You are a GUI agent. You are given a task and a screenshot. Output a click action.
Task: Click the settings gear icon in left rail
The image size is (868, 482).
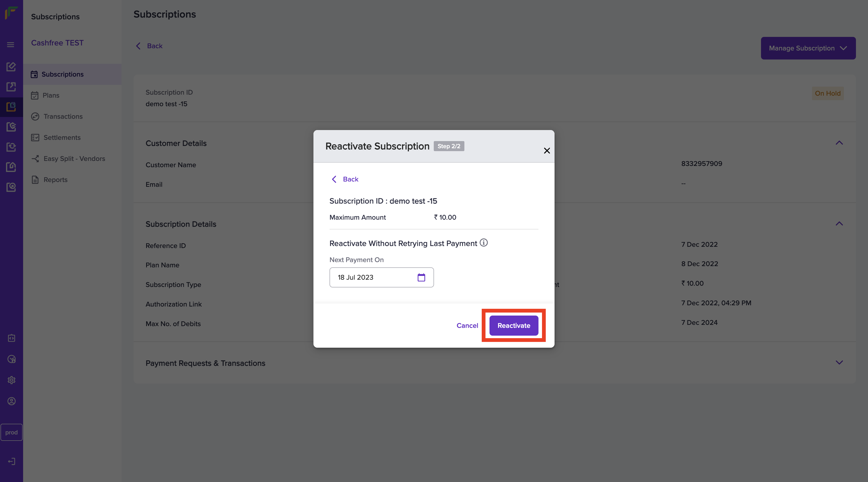click(12, 380)
